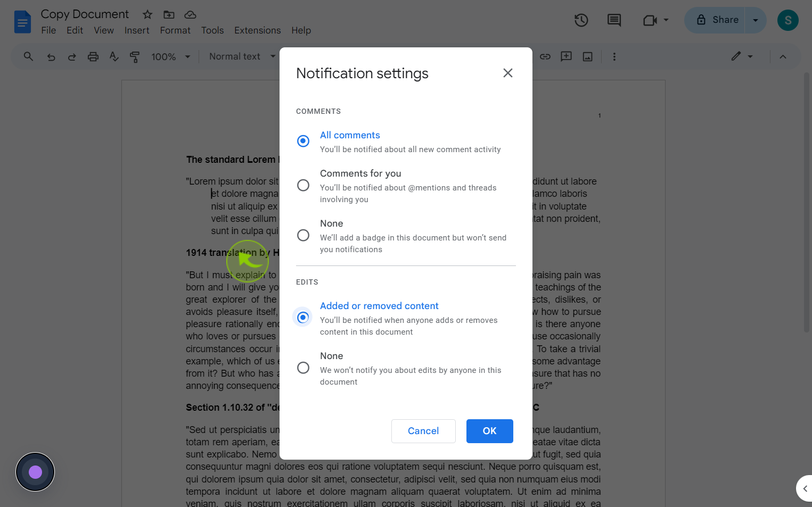This screenshot has width=812, height=507.
Task: Open the Normal text style dropdown
Action: [x=242, y=56]
